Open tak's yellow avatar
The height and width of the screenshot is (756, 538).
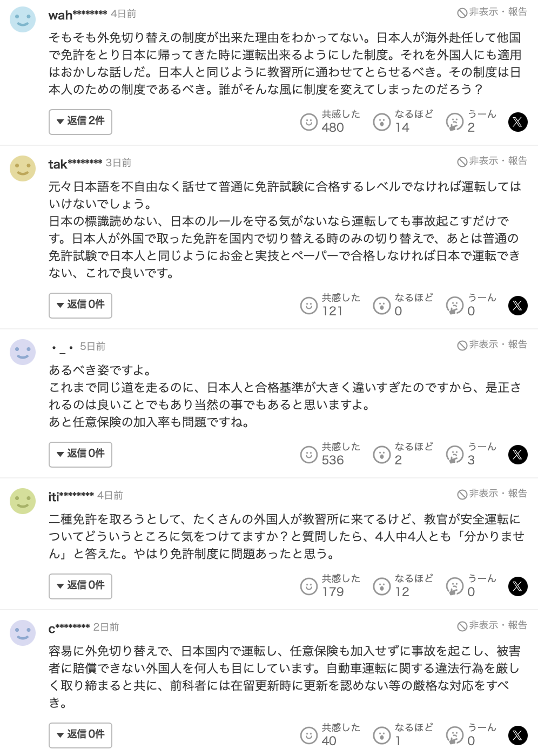click(23, 168)
